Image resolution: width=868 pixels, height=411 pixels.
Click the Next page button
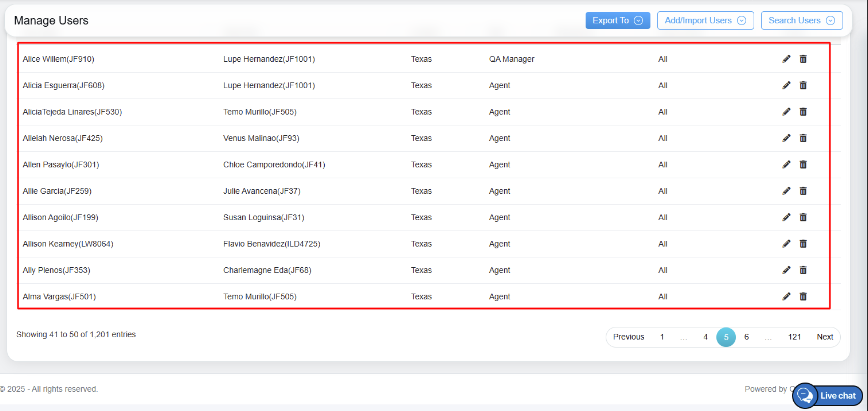(x=824, y=337)
